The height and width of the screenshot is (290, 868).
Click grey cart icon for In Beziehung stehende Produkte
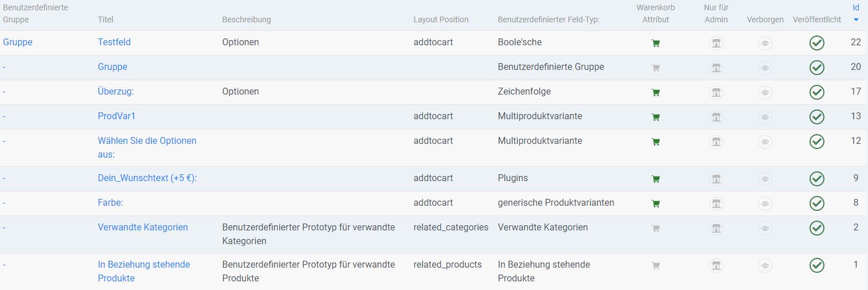point(656,265)
